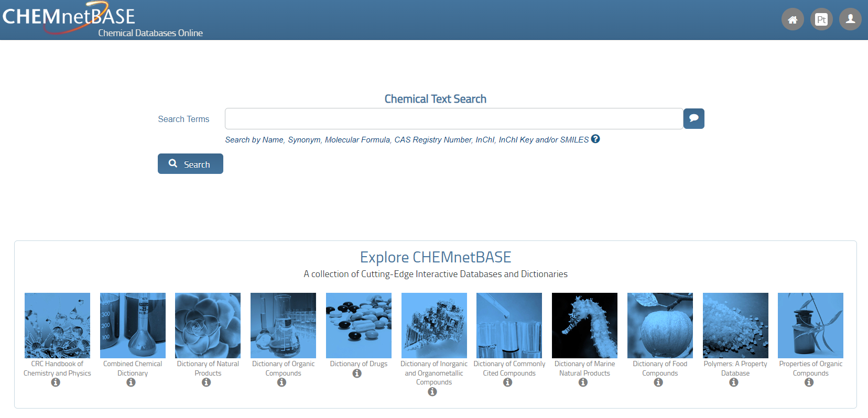Show info for Dictionary of Drugs
Viewport: 868px width, 418px height.
tap(357, 373)
